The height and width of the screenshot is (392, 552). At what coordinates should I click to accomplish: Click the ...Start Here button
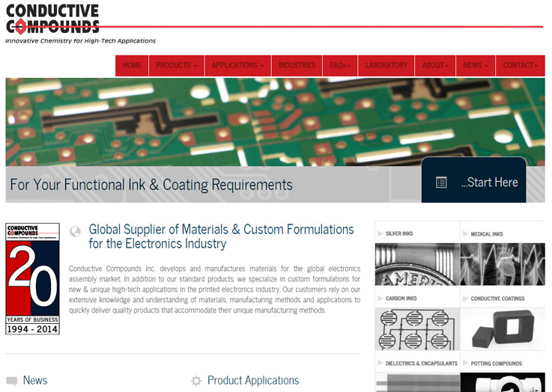474,180
